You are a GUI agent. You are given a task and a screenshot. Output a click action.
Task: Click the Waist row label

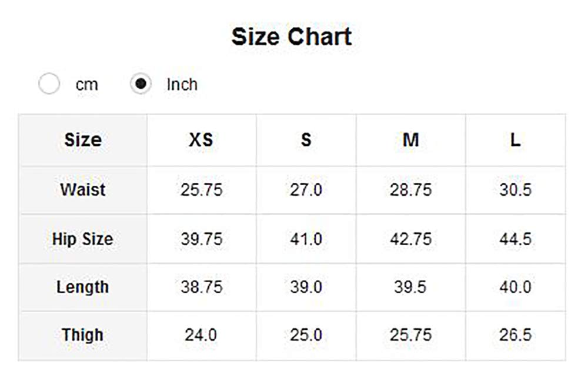[x=83, y=190]
